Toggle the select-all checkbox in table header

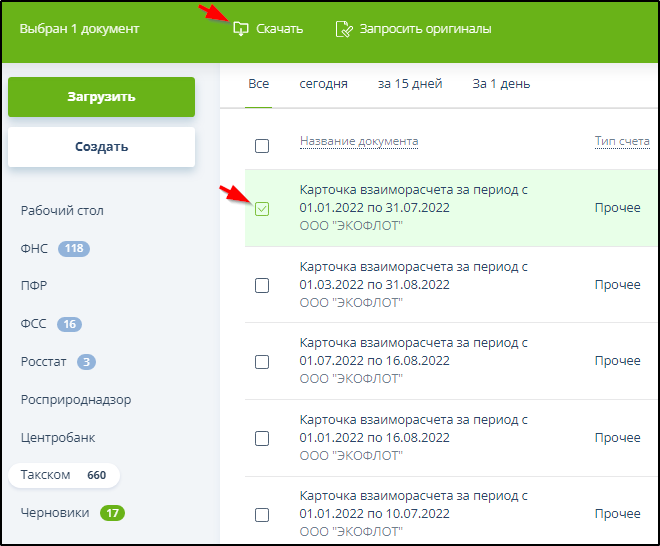point(262,146)
